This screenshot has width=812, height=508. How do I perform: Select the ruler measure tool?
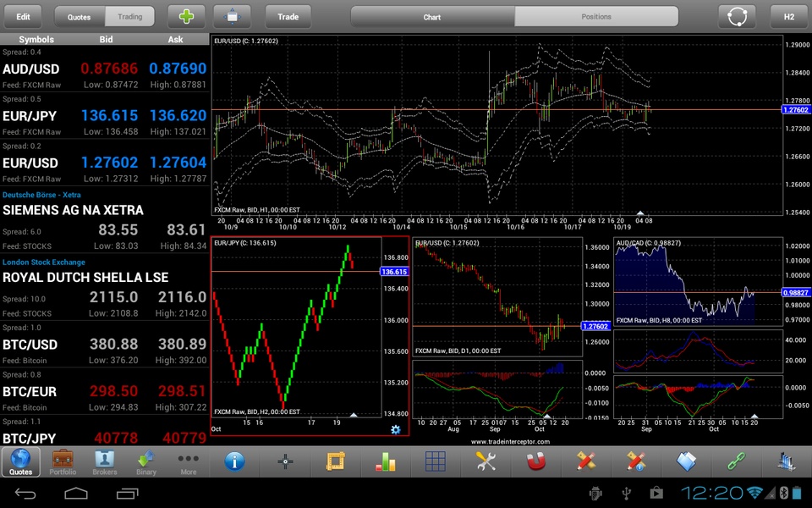coord(335,461)
